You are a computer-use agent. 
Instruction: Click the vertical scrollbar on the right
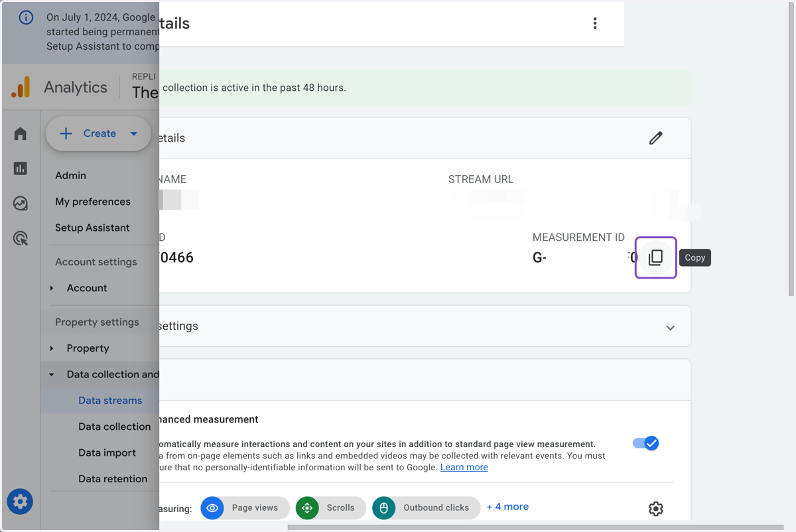pos(791,149)
